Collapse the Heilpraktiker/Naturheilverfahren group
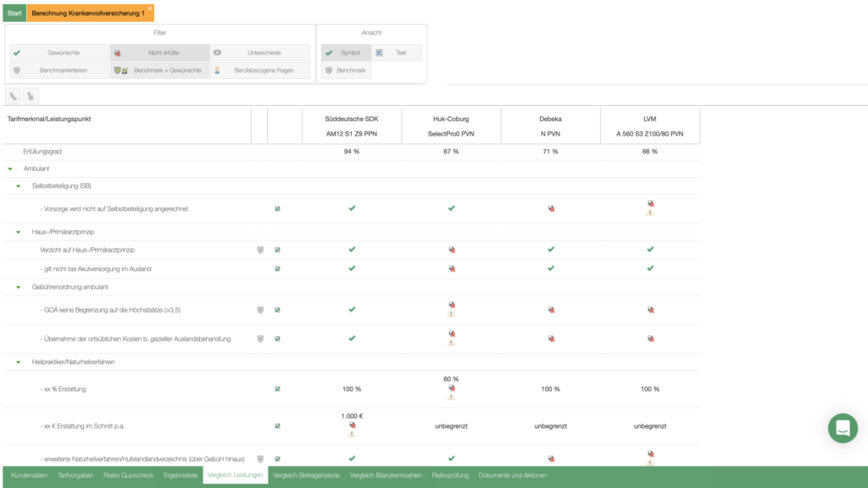Screen dimensions: 868x488 (18, 362)
